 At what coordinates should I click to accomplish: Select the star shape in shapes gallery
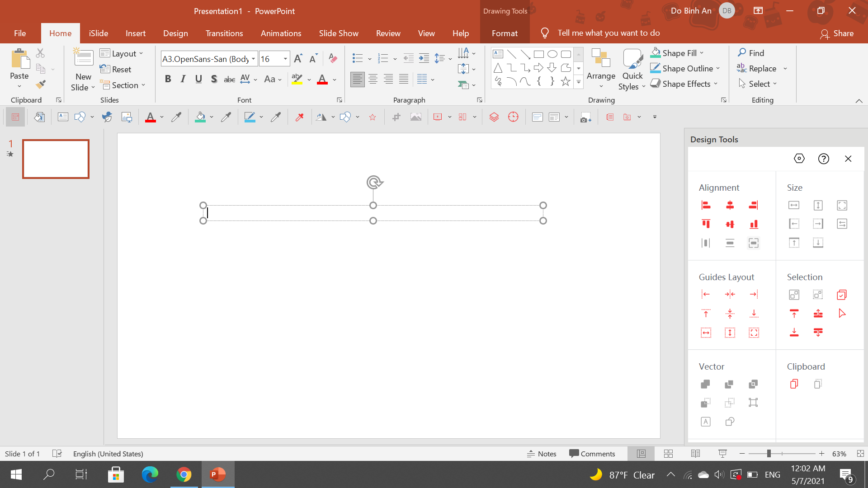pos(565,81)
